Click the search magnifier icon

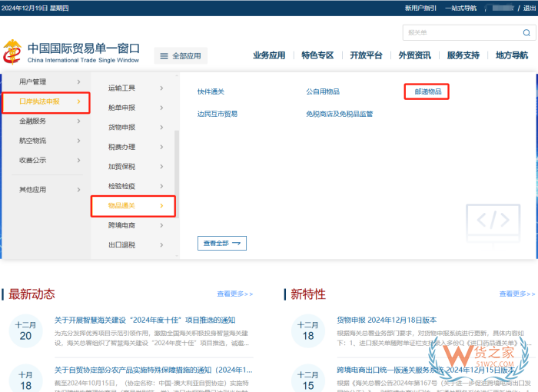coord(526,32)
